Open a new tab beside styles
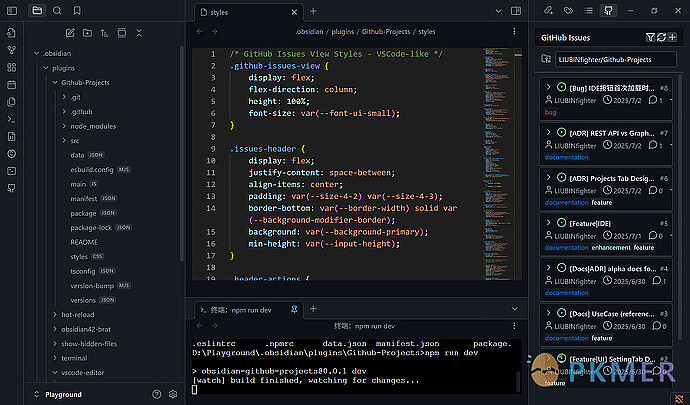Image resolution: width=690 pixels, height=405 pixels. tap(313, 11)
